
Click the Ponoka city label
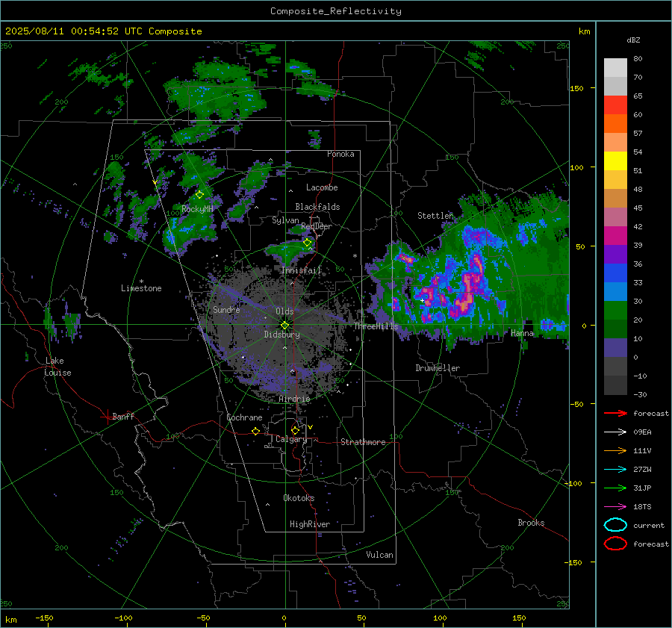pyautogui.click(x=340, y=154)
